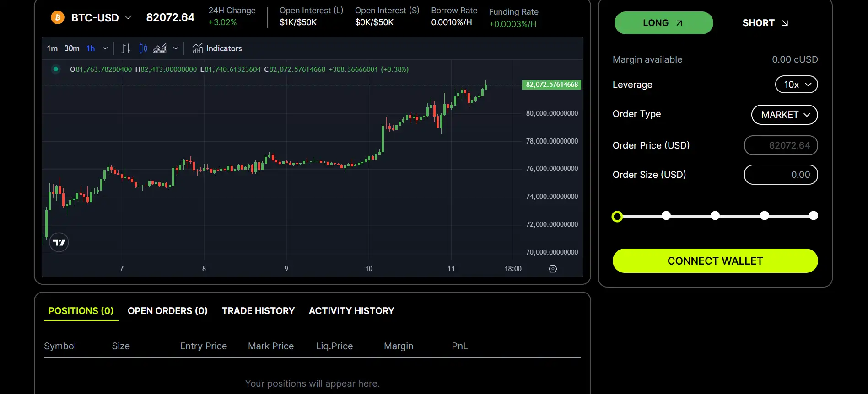868x394 pixels.
Task: Open the MARKET order type dropdown
Action: 784,115
